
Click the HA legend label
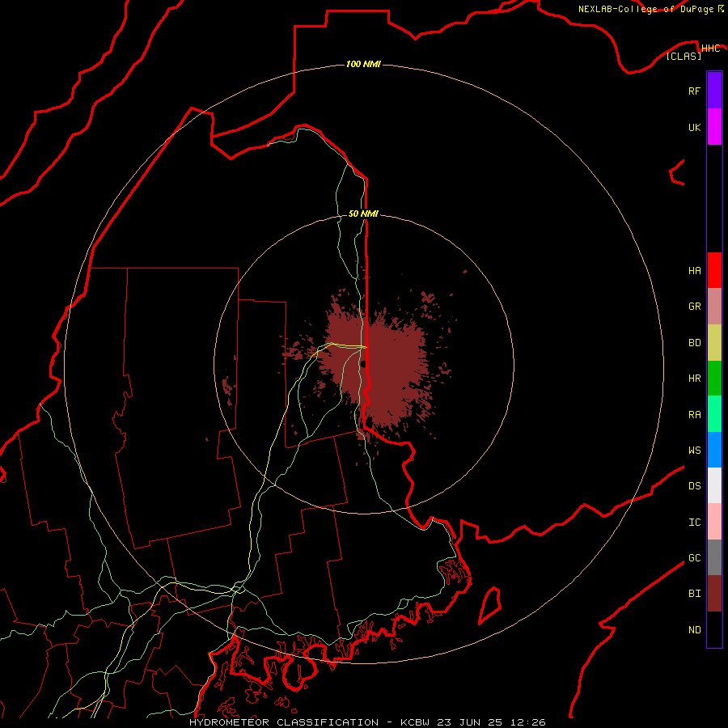pos(694,270)
